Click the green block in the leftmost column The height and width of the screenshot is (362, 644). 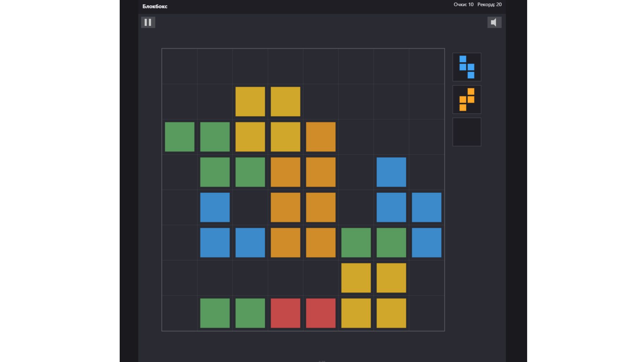pos(179,137)
